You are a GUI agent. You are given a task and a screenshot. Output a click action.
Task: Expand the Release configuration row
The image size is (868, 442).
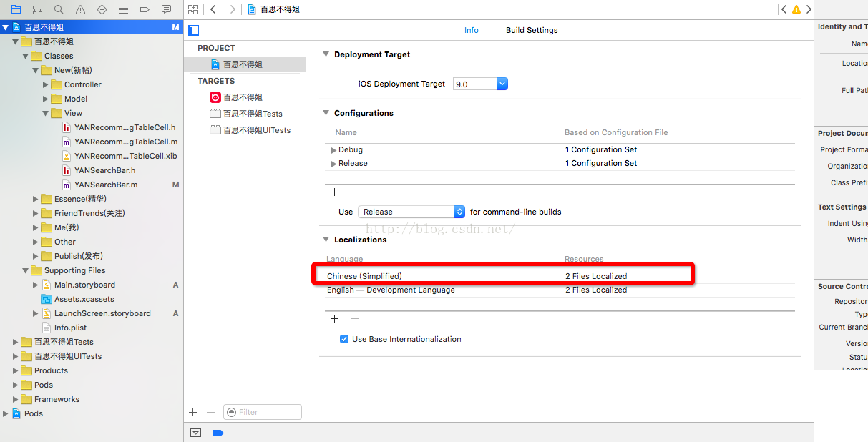click(x=333, y=164)
